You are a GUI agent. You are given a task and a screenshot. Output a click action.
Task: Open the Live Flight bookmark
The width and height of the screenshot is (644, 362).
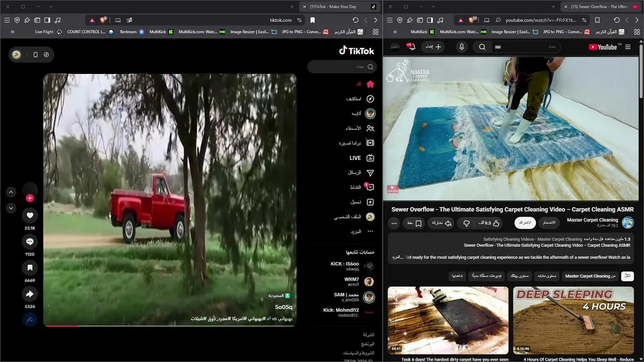(49, 32)
